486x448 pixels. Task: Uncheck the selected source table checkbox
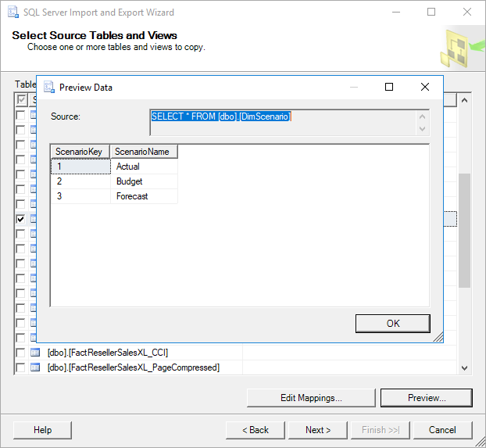point(20,220)
